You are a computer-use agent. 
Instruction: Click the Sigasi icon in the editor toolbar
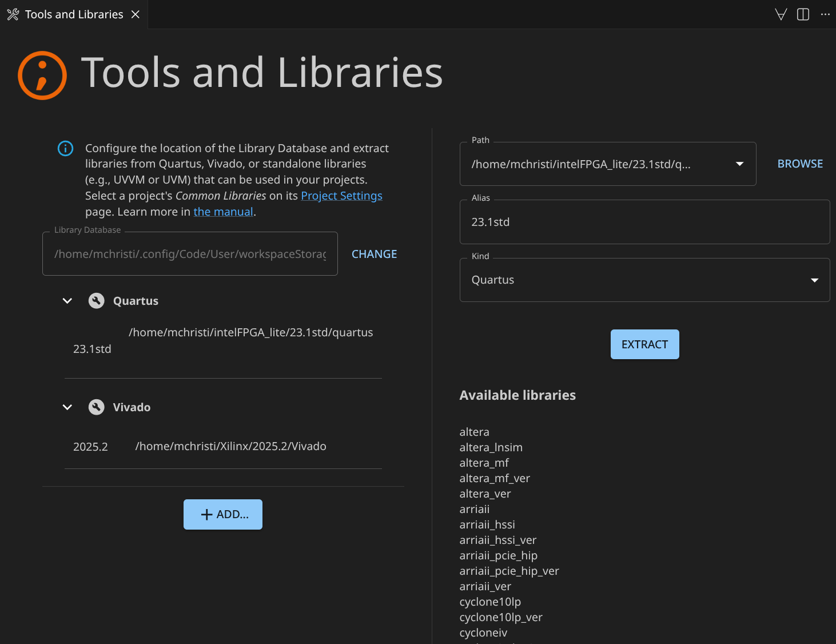coord(781,14)
